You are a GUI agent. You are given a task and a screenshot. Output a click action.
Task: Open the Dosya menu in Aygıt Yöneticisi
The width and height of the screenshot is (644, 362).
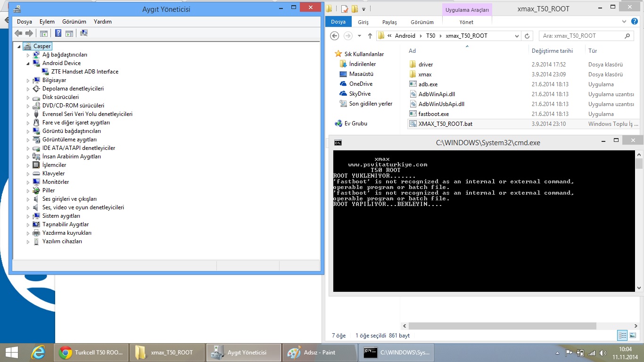click(25, 22)
